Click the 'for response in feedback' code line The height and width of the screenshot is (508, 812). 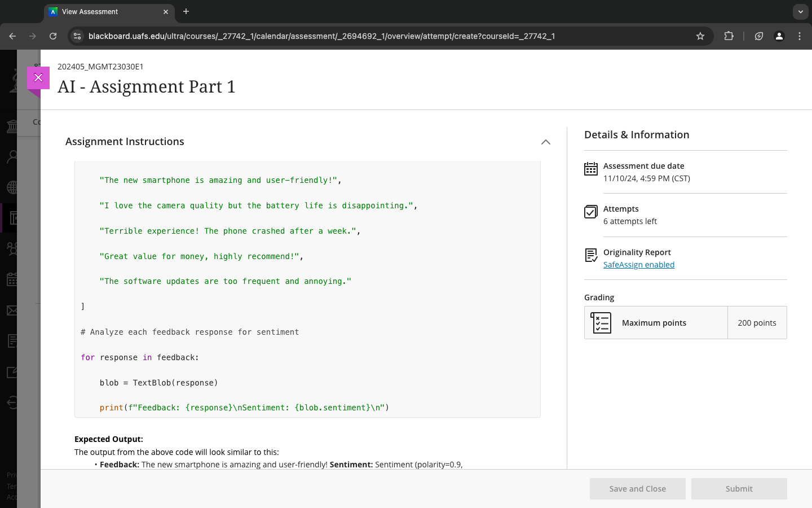(x=140, y=357)
